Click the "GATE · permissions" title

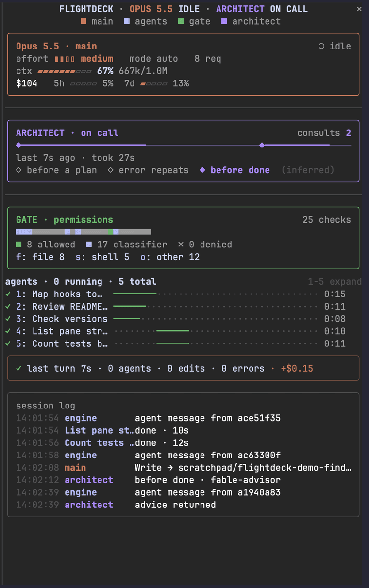65,220
